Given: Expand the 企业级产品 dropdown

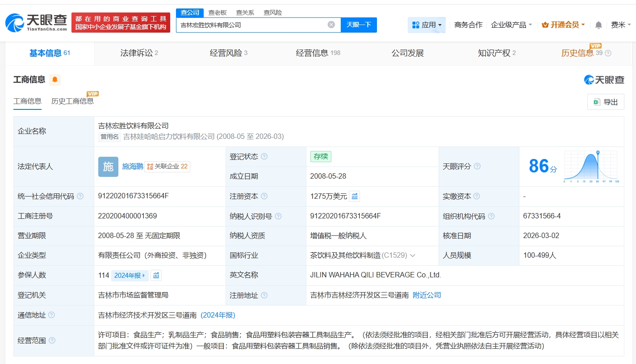Looking at the screenshot, I should [511, 25].
